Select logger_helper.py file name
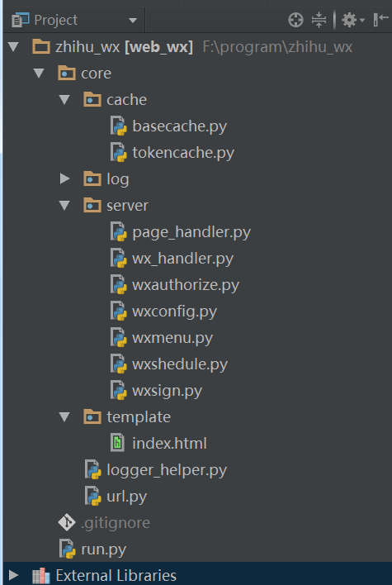Image resolution: width=392 pixels, height=585 pixels. click(167, 470)
